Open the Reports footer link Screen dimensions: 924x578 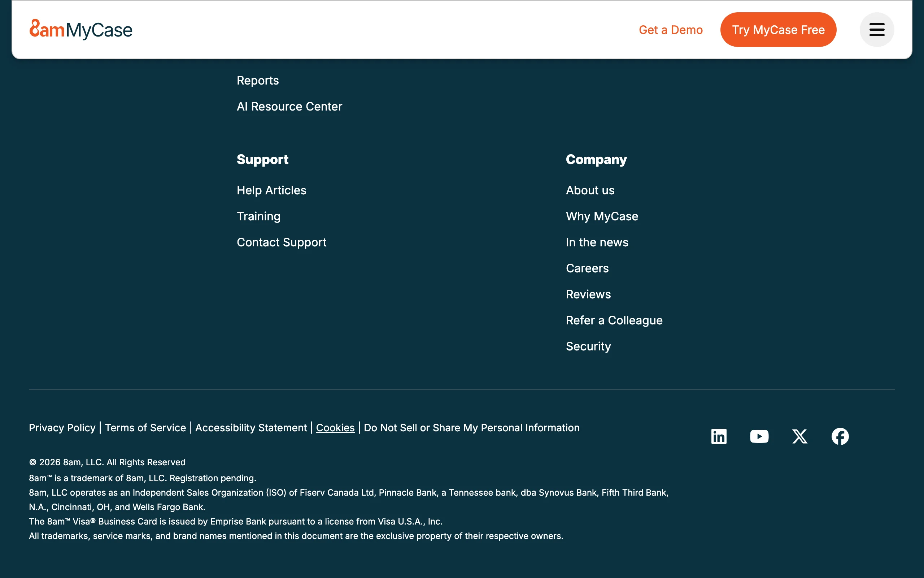tap(258, 80)
